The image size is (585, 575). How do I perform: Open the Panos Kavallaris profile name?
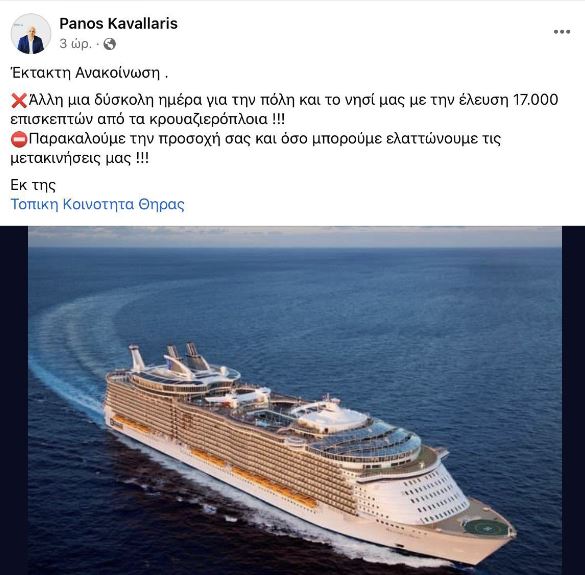coord(118,24)
